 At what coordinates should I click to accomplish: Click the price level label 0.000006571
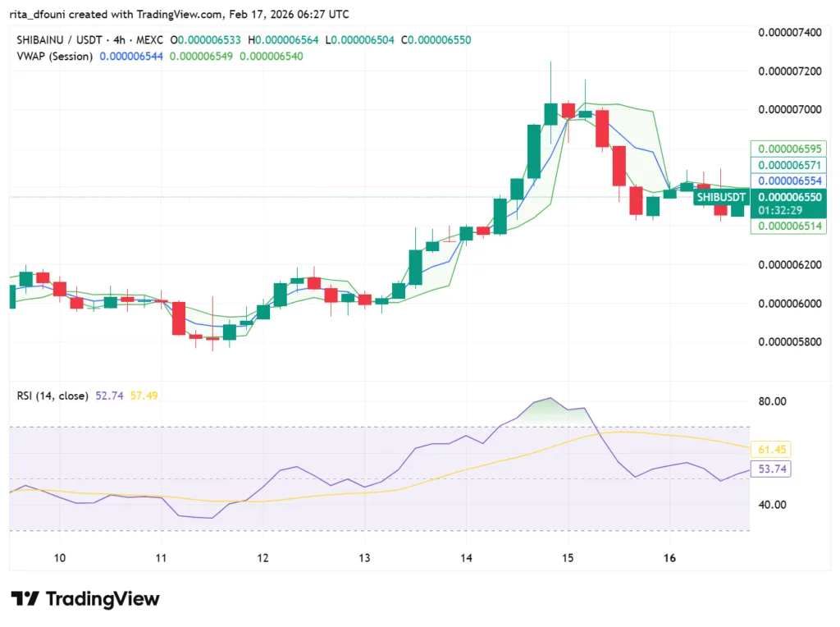tap(788, 165)
